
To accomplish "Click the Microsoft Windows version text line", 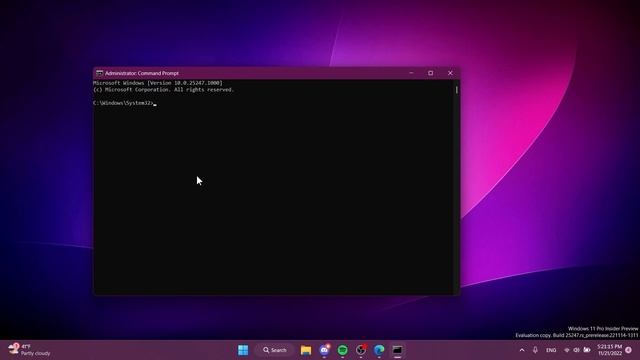I will [158, 83].
